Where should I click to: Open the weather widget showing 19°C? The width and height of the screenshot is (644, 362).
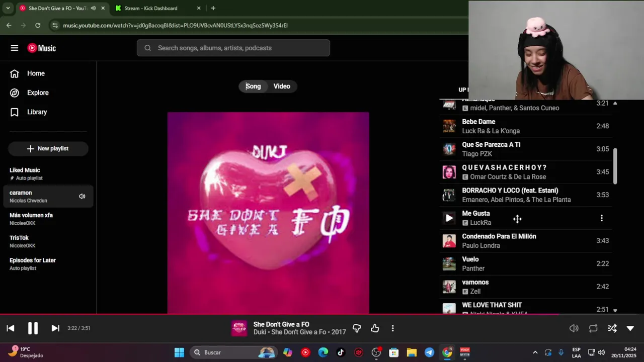coord(25,352)
